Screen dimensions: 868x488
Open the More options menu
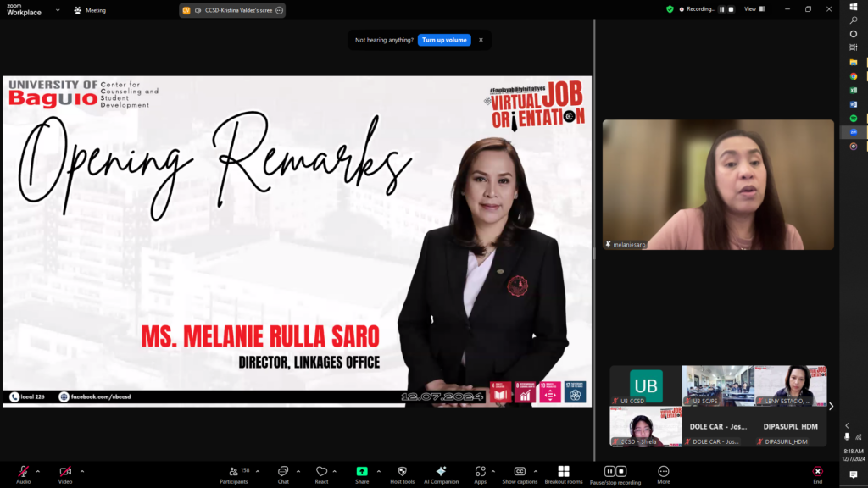(x=663, y=474)
